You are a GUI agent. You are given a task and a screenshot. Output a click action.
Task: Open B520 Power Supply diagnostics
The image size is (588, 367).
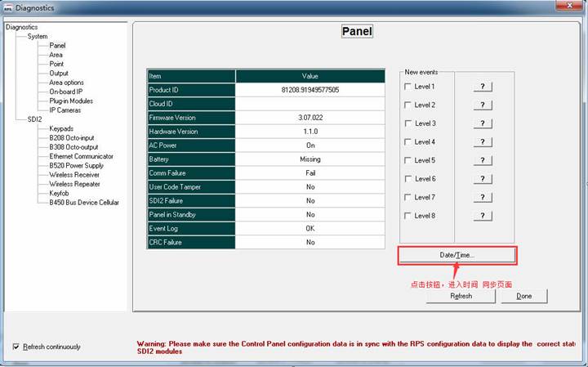[78, 165]
